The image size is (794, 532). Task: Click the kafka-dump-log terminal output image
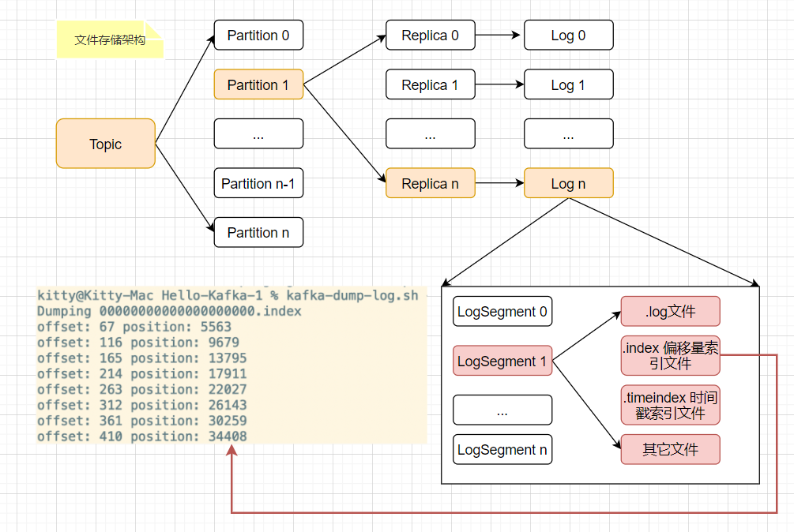(x=231, y=365)
